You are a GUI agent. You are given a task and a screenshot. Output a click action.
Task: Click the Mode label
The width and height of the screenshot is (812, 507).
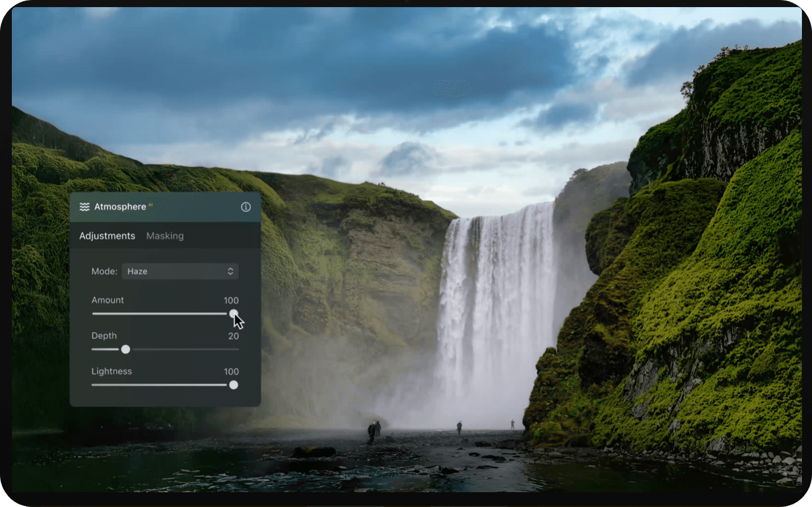point(104,271)
